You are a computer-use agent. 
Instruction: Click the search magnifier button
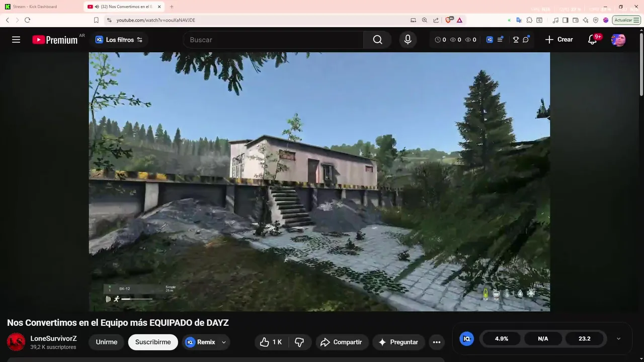click(377, 40)
